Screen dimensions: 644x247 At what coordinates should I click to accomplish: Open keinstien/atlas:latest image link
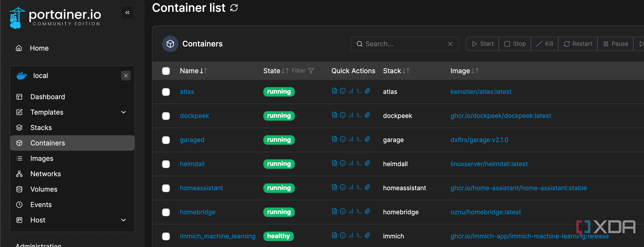coord(481,92)
